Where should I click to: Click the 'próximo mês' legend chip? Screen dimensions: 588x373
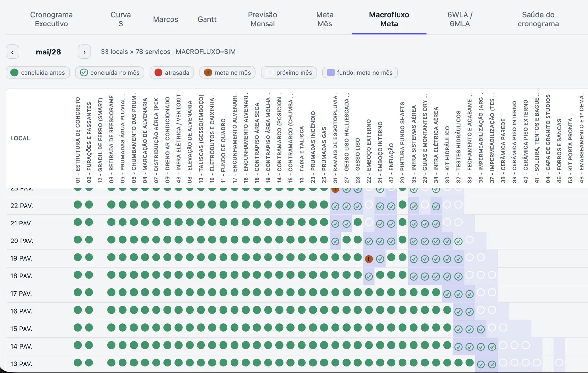pyautogui.click(x=289, y=73)
